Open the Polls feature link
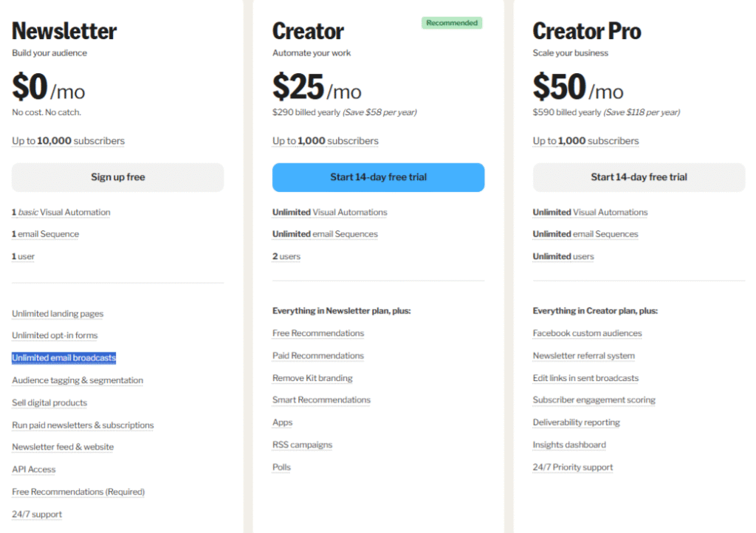 coord(281,467)
